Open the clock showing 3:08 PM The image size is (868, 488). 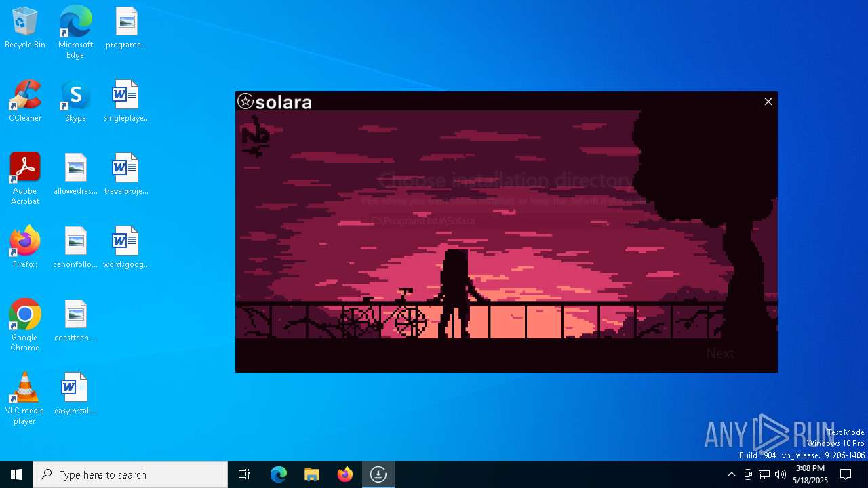click(x=810, y=474)
